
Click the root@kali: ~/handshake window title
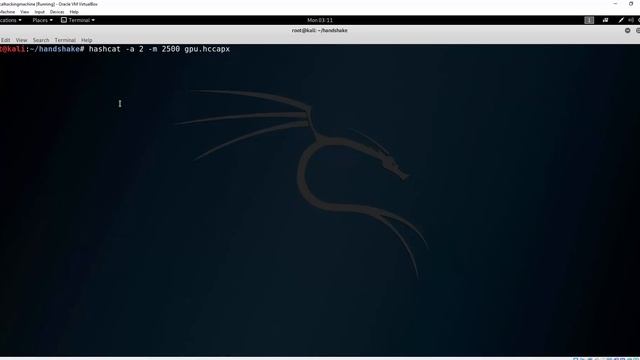click(x=320, y=30)
